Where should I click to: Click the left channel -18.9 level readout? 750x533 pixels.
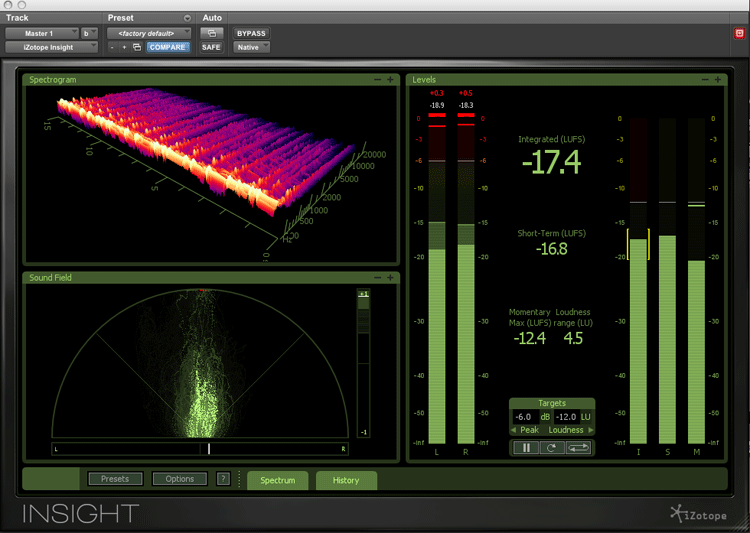coord(437,105)
